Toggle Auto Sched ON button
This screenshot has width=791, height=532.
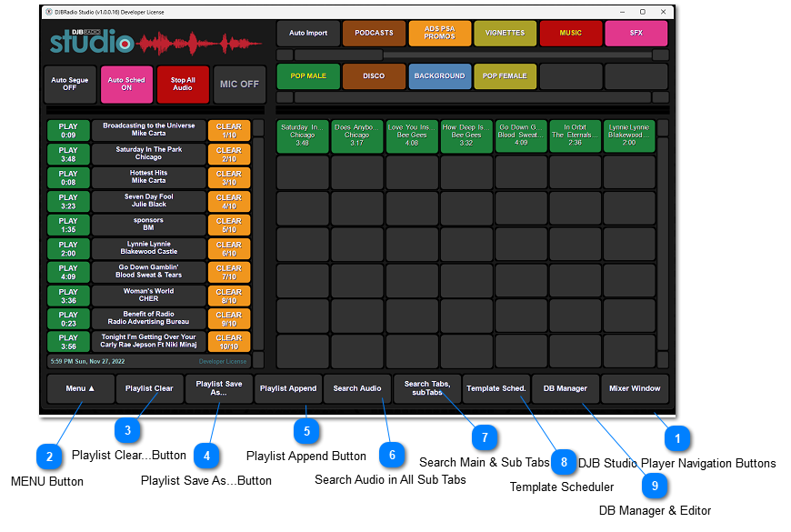pyautogui.click(x=126, y=85)
